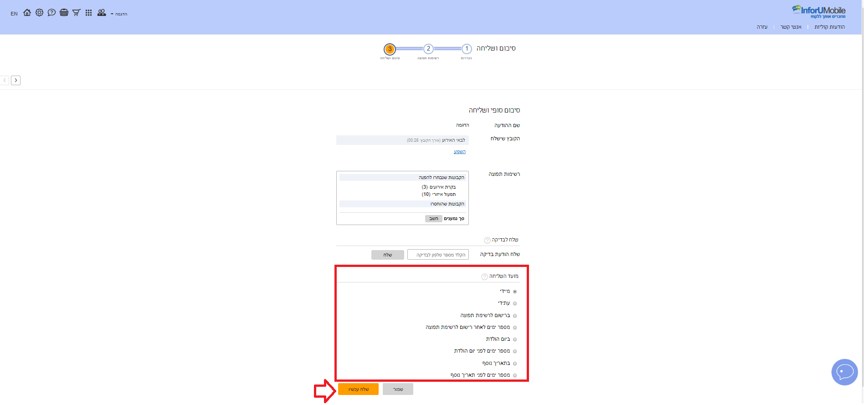
Task: Expand the הדגמה account dropdown
Action: (119, 14)
